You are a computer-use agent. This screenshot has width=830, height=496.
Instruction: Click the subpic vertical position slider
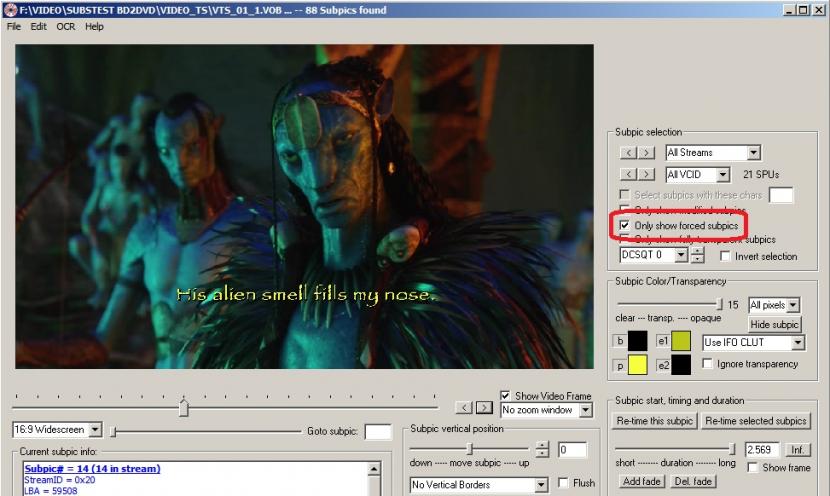coord(469,449)
